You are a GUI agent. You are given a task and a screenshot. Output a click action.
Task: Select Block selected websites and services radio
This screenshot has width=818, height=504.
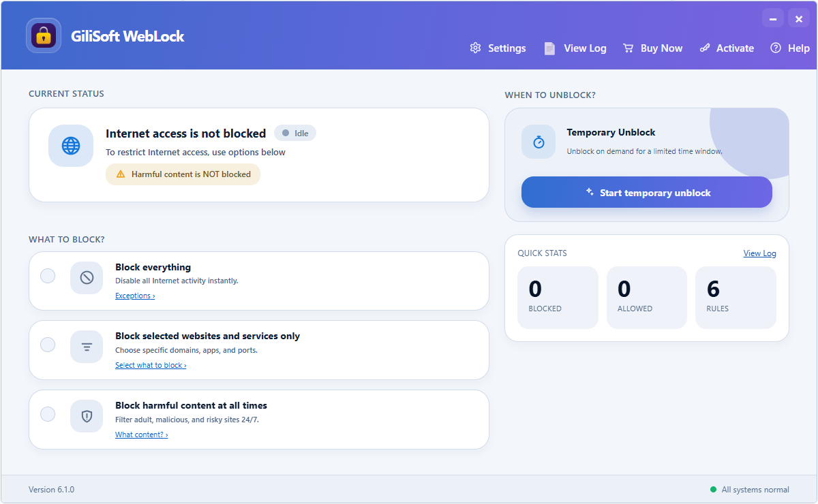(48, 345)
